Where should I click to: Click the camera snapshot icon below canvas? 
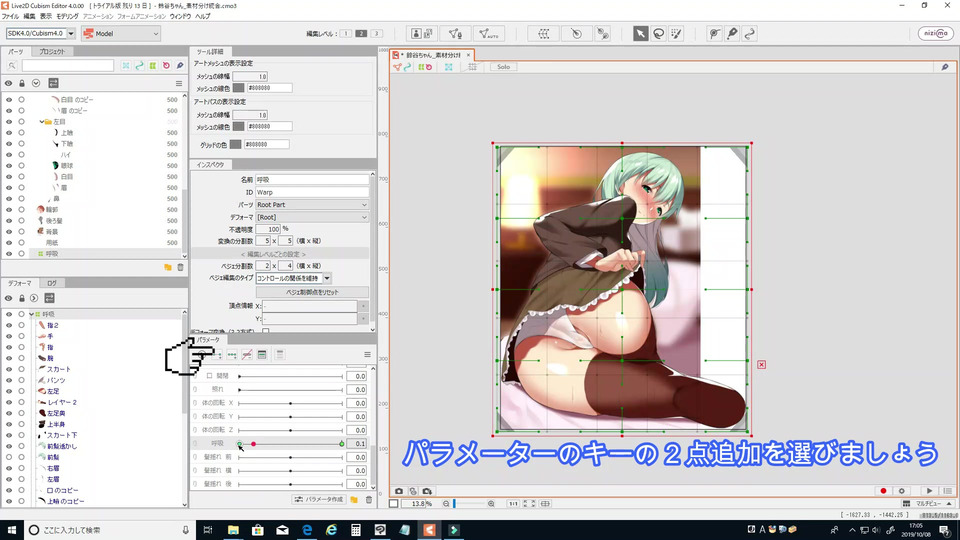tap(399, 491)
